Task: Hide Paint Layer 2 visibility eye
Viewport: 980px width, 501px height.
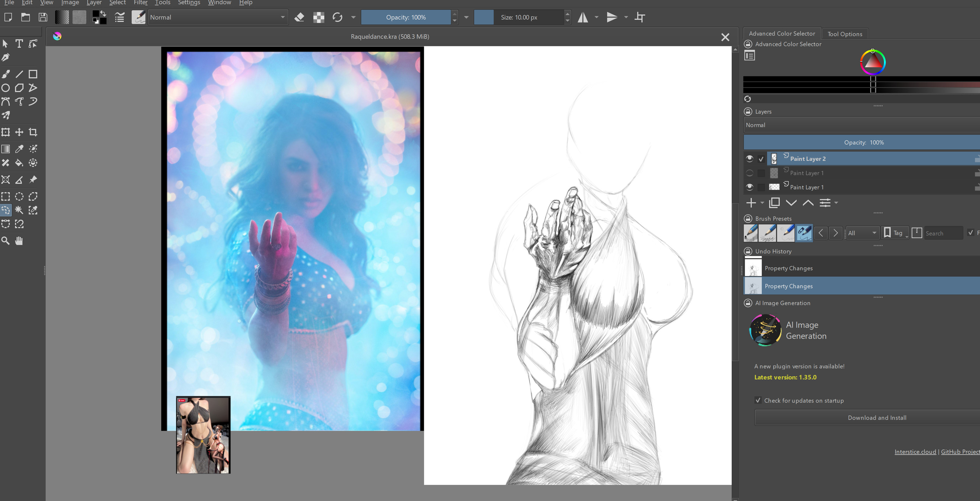Action: (750, 159)
